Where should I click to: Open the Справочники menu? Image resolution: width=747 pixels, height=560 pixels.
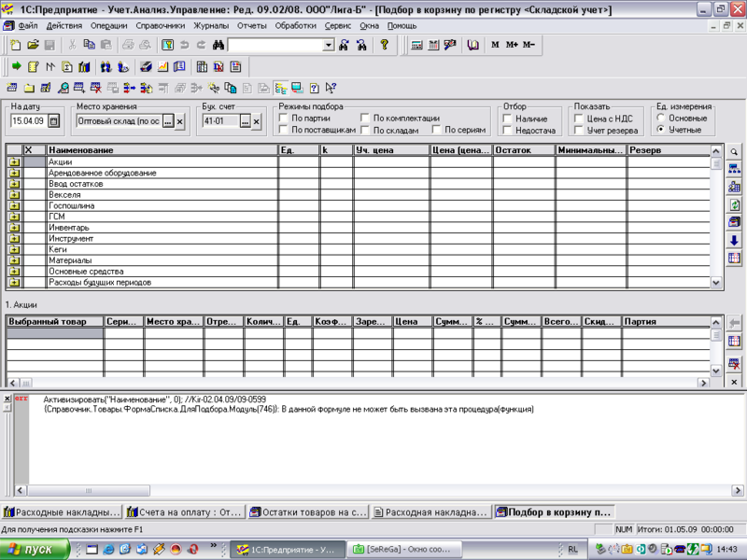[159, 26]
